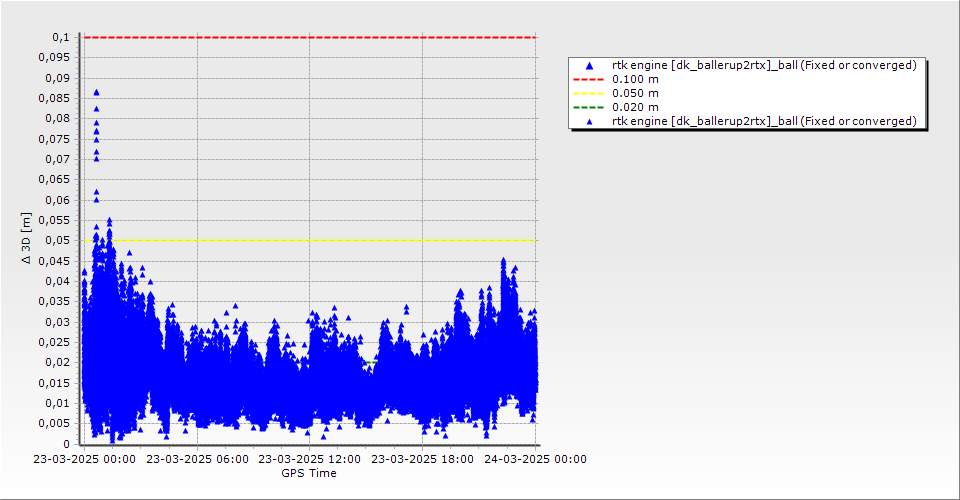960x500 pixels.
Task: Click the 23-03-2025 18:00 axis label
Action: coord(422,459)
